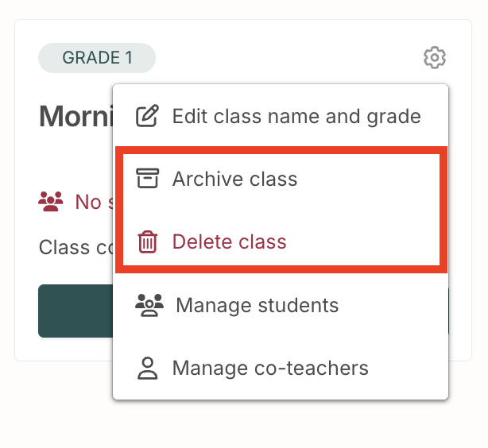
Task: Open Manage students menu entry
Action: [281, 305]
